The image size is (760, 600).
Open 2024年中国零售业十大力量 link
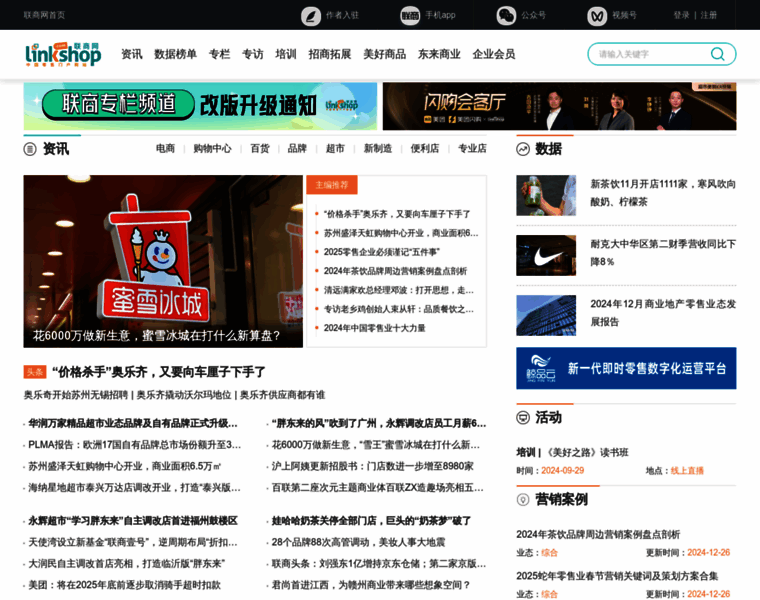[375, 328]
